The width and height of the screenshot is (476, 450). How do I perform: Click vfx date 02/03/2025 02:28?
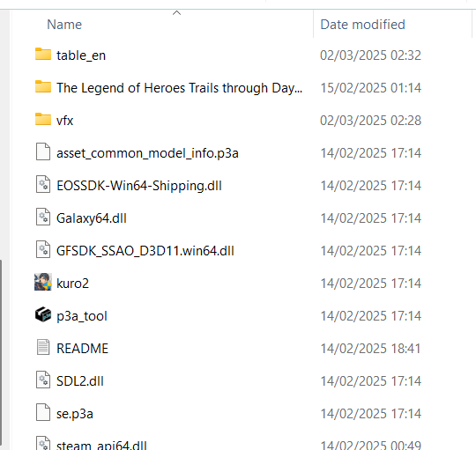pos(370,121)
